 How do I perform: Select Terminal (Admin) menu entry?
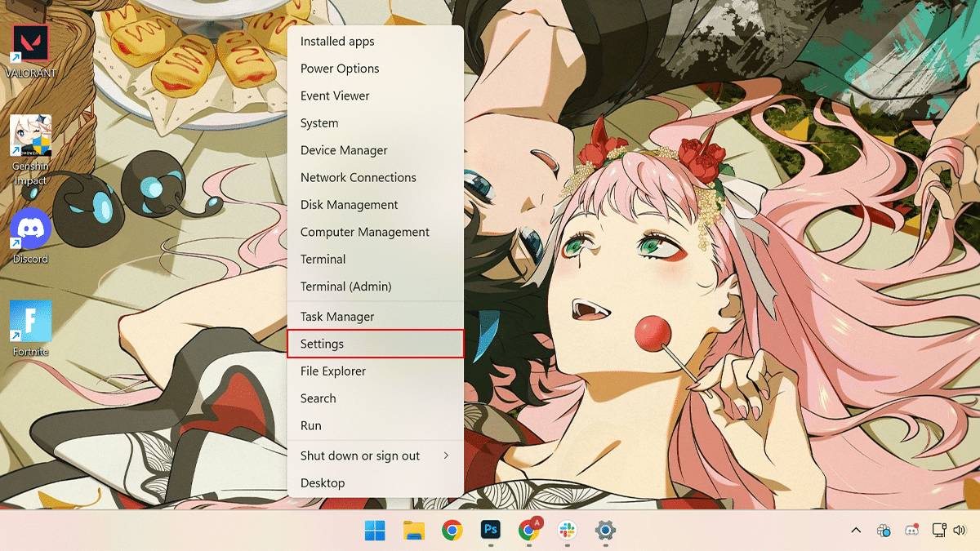point(375,287)
